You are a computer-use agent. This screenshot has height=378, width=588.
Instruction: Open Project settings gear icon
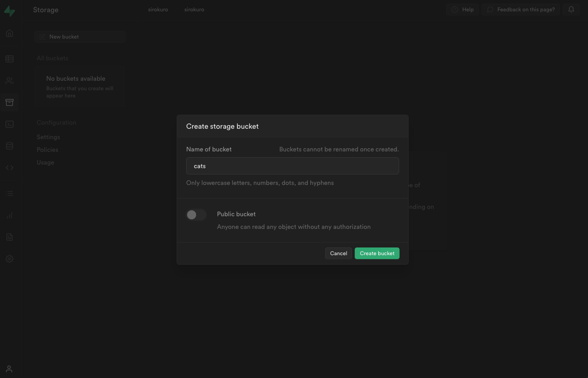[x=10, y=259]
